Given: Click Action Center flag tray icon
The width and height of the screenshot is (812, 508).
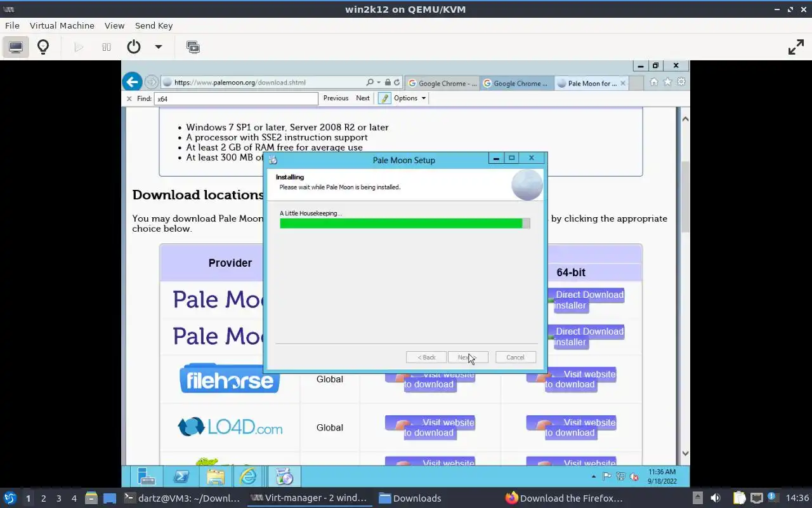Looking at the screenshot, I should (x=607, y=476).
